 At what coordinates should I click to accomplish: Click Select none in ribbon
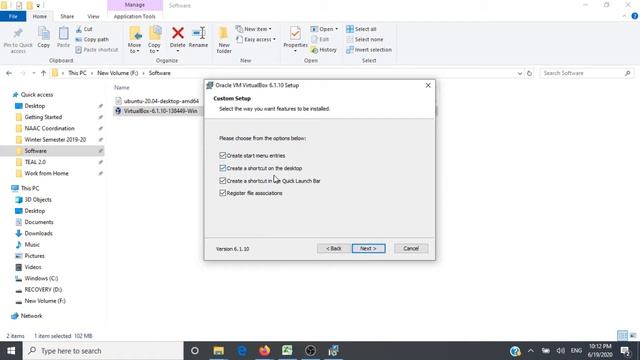coord(365,40)
